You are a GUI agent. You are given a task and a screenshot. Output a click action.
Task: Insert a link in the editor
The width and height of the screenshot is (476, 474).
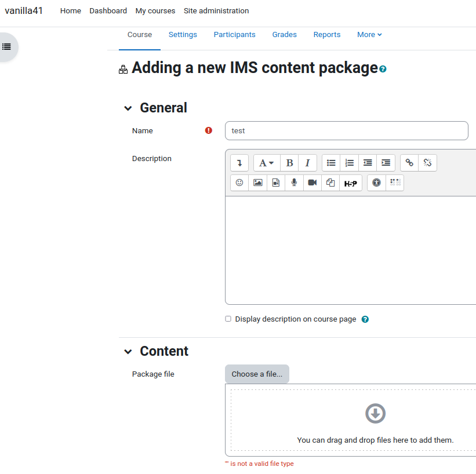(409, 163)
